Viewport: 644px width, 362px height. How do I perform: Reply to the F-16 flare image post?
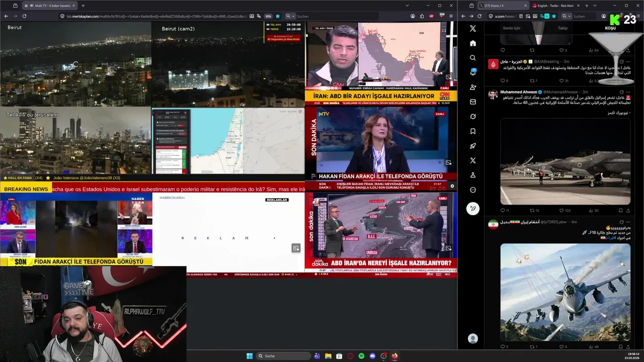click(x=503, y=346)
